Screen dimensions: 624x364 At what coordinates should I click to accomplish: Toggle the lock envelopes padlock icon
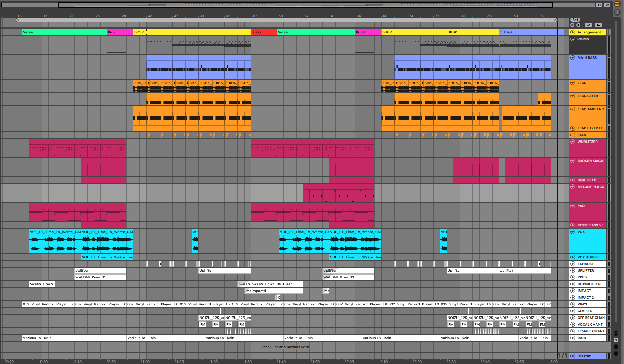click(598, 25)
